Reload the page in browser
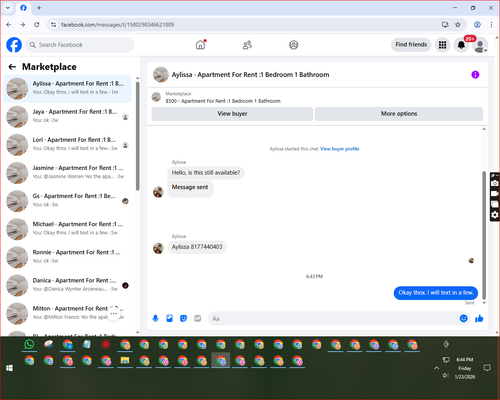 point(37,25)
